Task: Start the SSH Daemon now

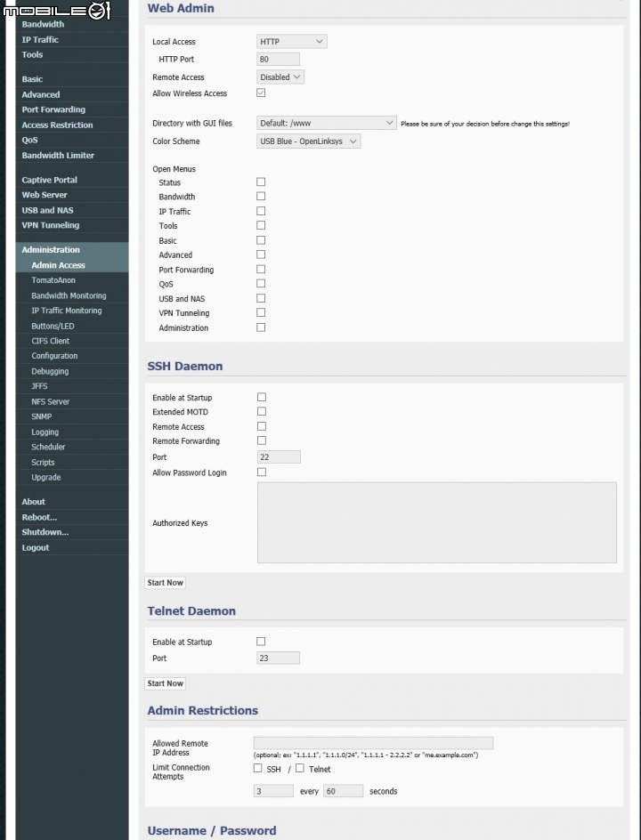Action: (165, 583)
